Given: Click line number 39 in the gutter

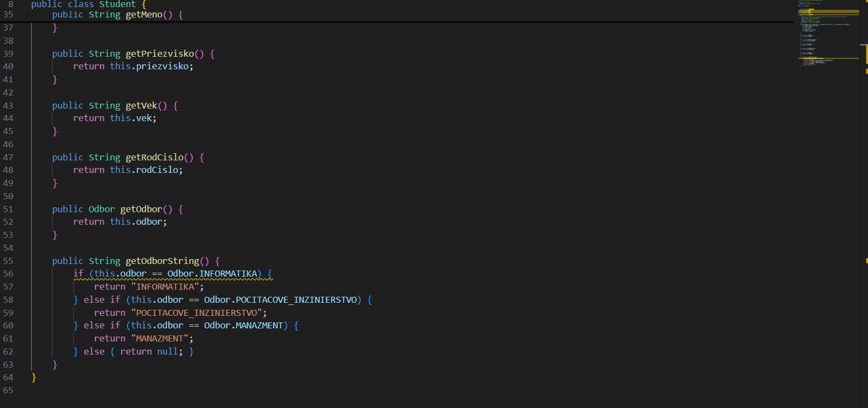Looking at the screenshot, I should click(x=8, y=53).
